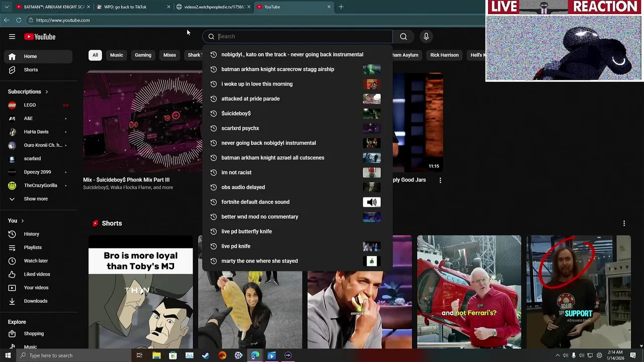Switch to the videos2.watchpeopledie.tv tab
Screen dimensions: 644x362
pos(213,7)
